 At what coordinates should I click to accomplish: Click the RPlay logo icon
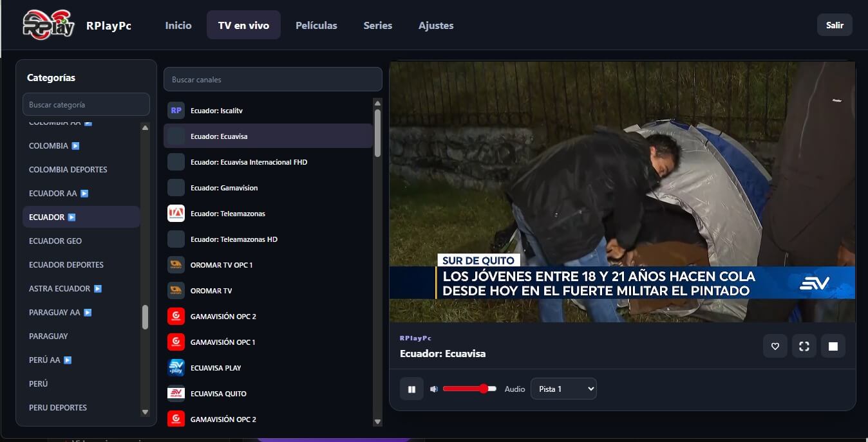[x=49, y=24]
